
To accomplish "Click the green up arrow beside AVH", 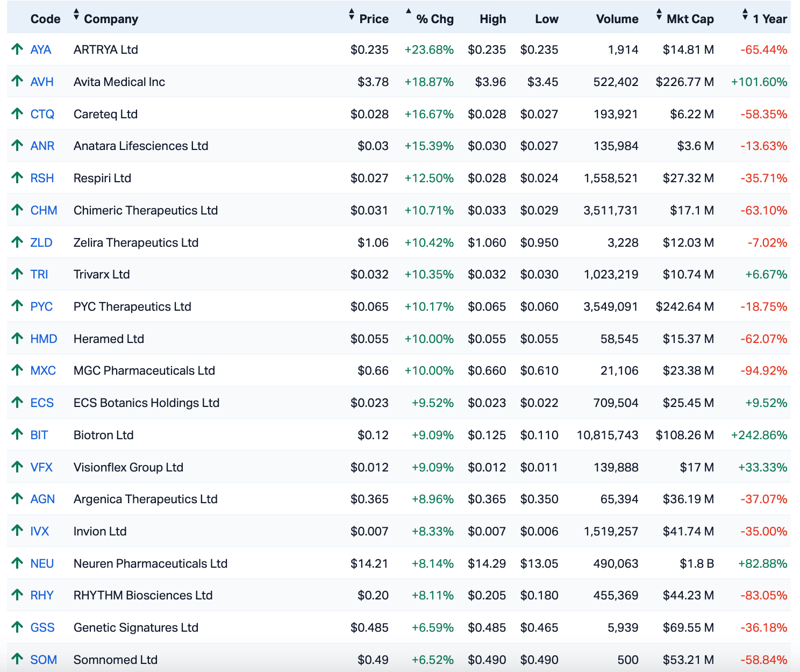I will 17,81.
